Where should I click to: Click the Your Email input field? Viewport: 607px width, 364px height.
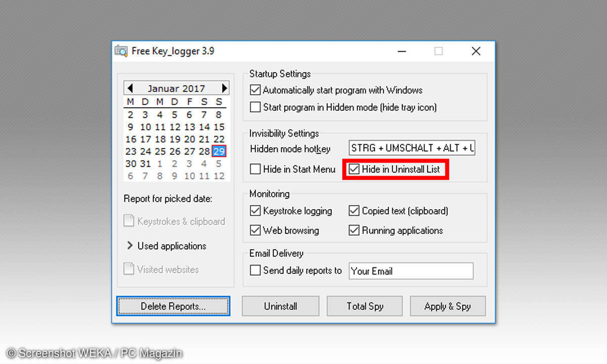pos(411,271)
